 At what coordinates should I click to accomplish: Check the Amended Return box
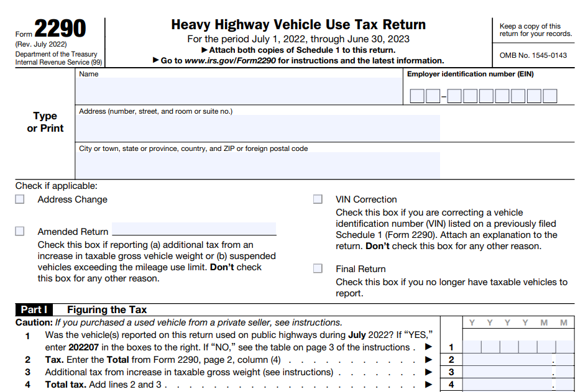(x=20, y=231)
